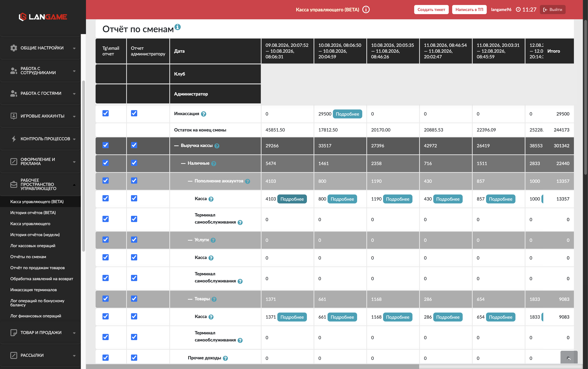588x369 pixels.
Task: Uncheck Tg\email checkbox in Инкассация row
Action: [x=106, y=113]
